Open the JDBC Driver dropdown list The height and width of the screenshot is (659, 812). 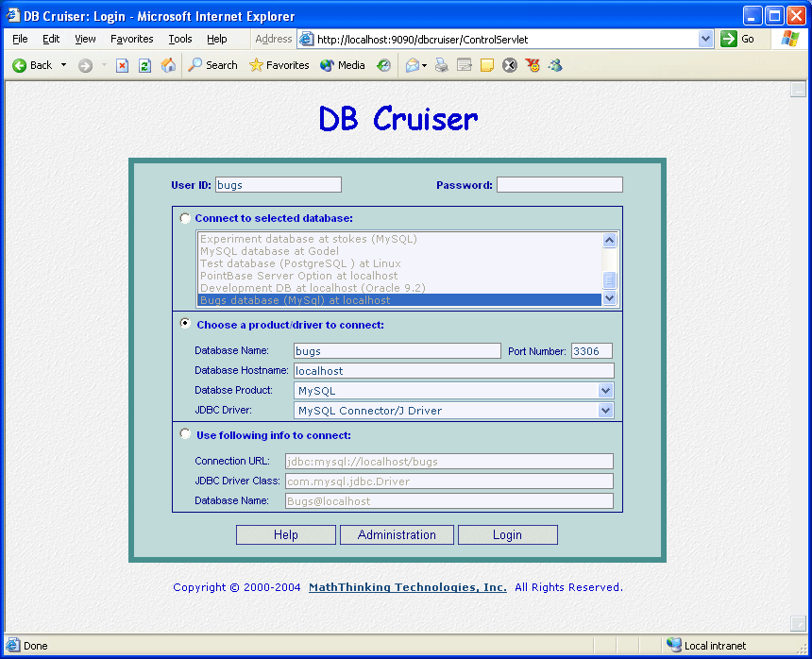click(605, 411)
